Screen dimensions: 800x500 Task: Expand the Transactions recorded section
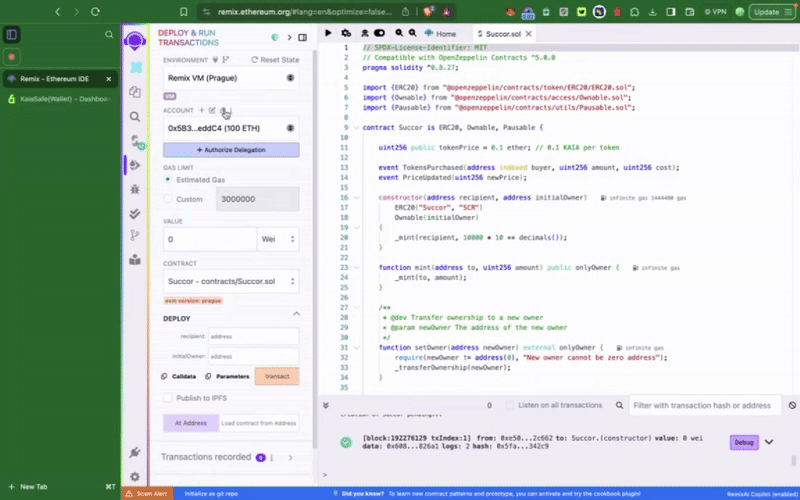tap(290, 458)
